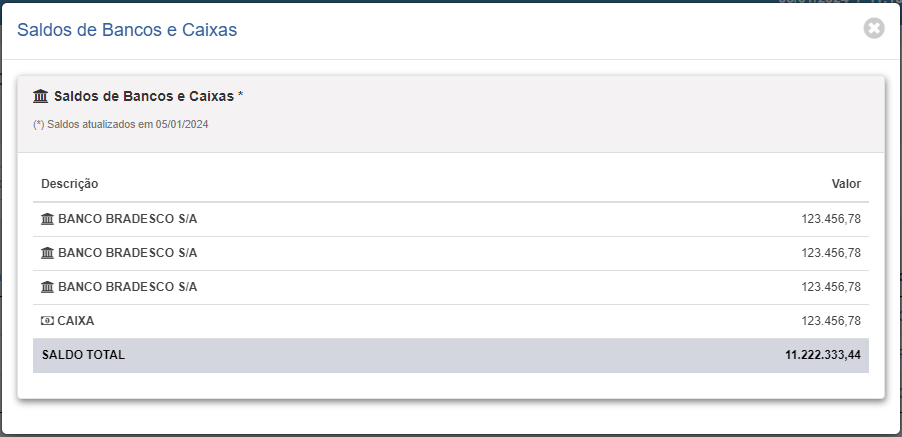Click the money bill icon beside CAIXA
This screenshot has height=437, width=902.
point(47,321)
